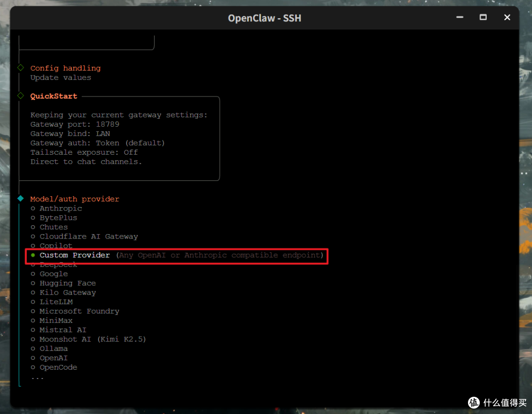
Task: Close the OpenClaw - SSH window
Action: click(507, 17)
